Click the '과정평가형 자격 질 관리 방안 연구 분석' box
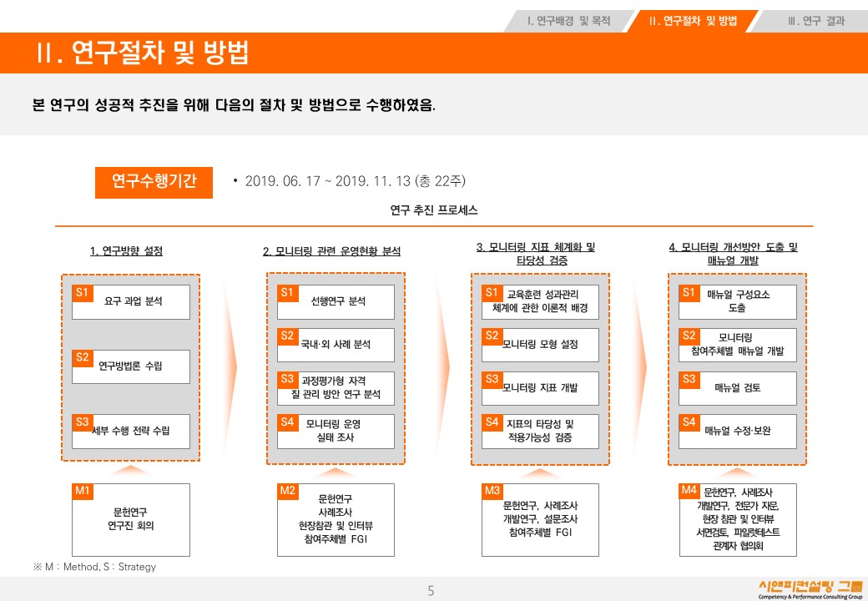Image resolution: width=868 pixels, height=601 pixels. [336, 388]
